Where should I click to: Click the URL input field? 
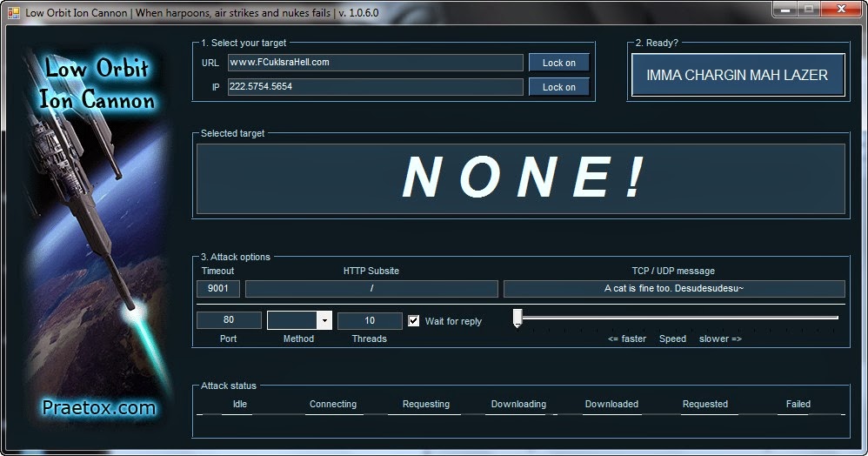tap(376, 63)
